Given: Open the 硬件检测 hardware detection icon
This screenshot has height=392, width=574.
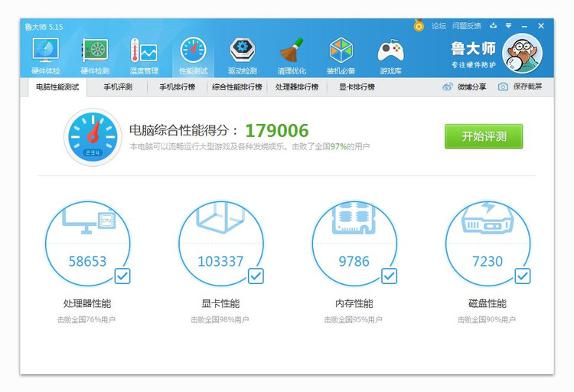Looking at the screenshot, I should tap(95, 56).
